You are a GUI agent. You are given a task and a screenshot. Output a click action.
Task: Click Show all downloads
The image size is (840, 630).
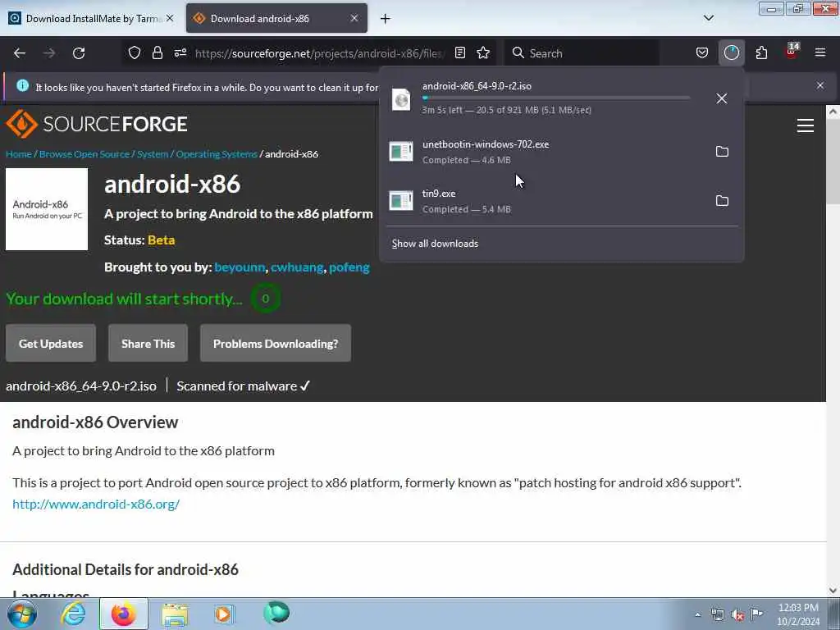[435, 244]
